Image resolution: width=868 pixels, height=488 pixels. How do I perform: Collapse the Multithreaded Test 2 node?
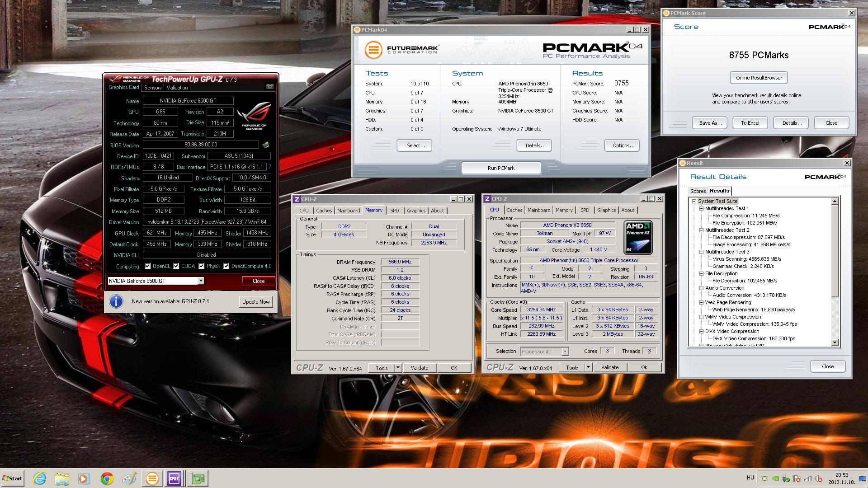point(701,230)
